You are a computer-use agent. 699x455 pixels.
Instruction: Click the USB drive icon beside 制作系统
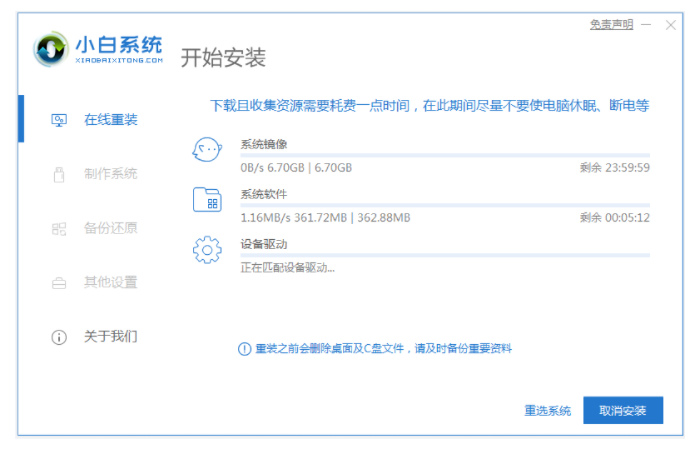58,174
